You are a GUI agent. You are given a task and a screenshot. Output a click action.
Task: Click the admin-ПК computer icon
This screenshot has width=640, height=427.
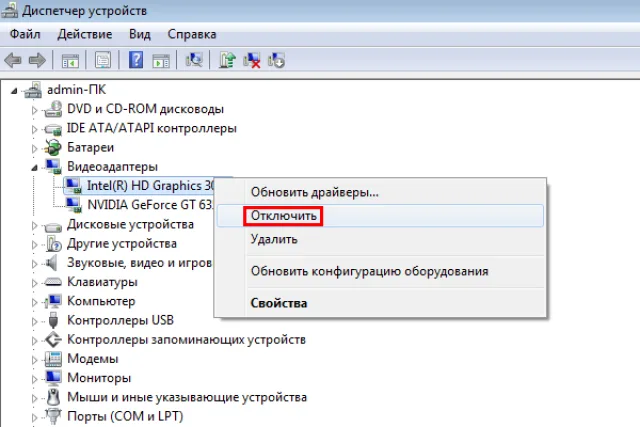[x=33, y=90]
